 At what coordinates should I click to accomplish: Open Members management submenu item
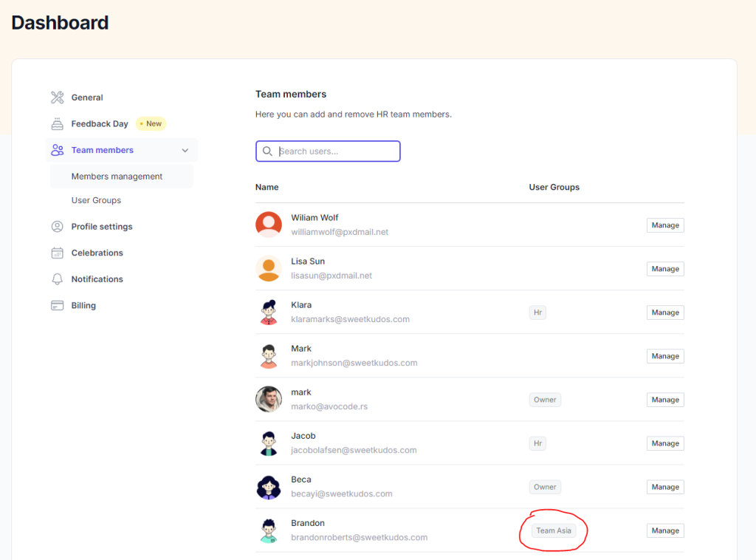point(117,177)
